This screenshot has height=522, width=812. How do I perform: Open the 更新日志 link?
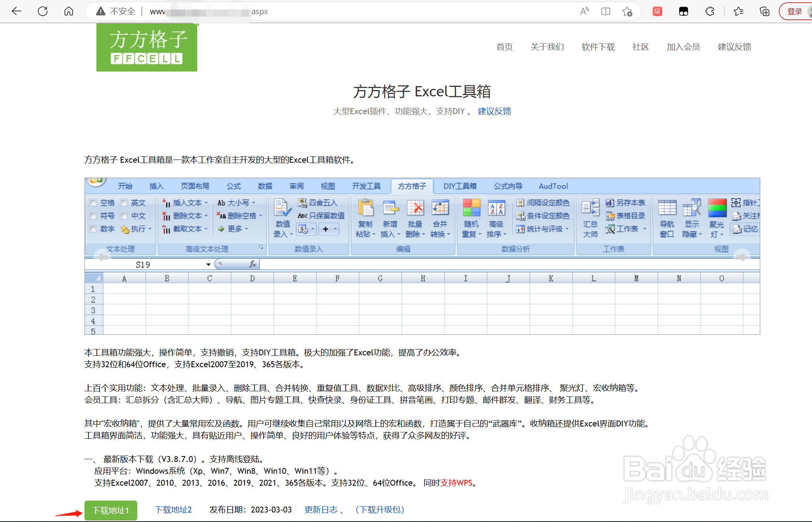coord(321,510)
